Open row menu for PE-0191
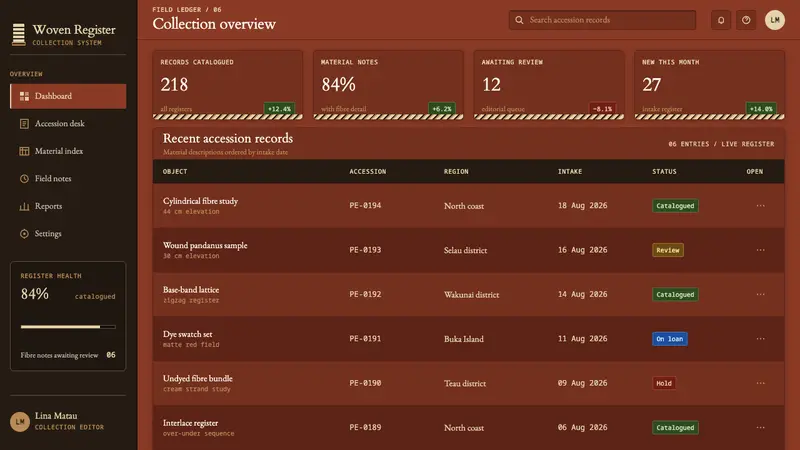 pyautogui.click(x=760, y=339)
